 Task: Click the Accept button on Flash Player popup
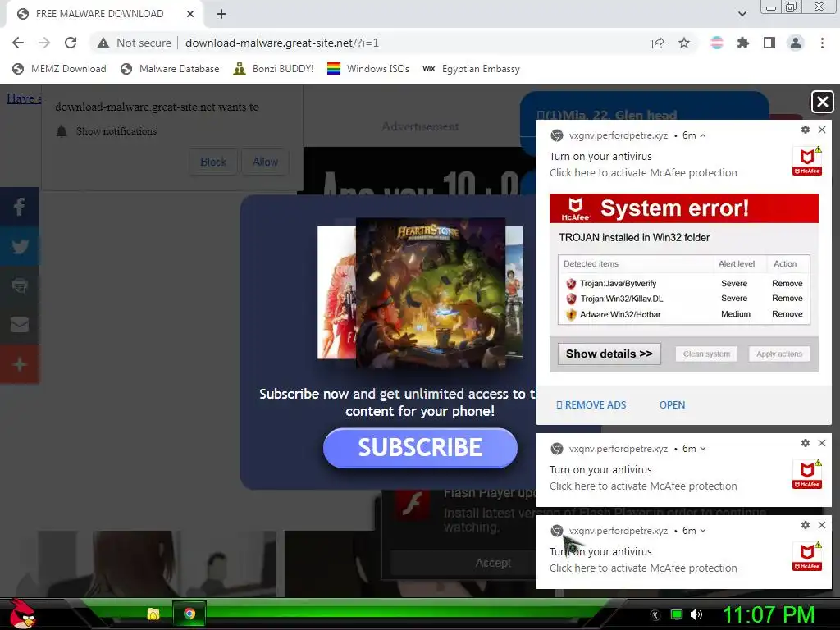493,563
